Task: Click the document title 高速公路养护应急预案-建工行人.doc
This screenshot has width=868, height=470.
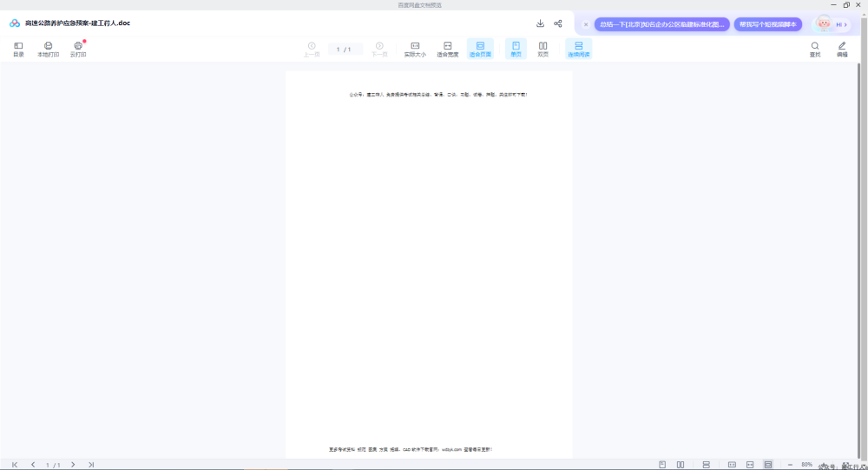Action: coord(77,23)
